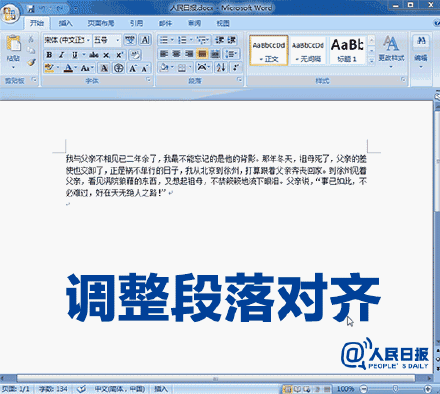The width and height of the screenshot is (440, 394).
Task: Toggle Distributed alignment
Action: coord(215,54)
